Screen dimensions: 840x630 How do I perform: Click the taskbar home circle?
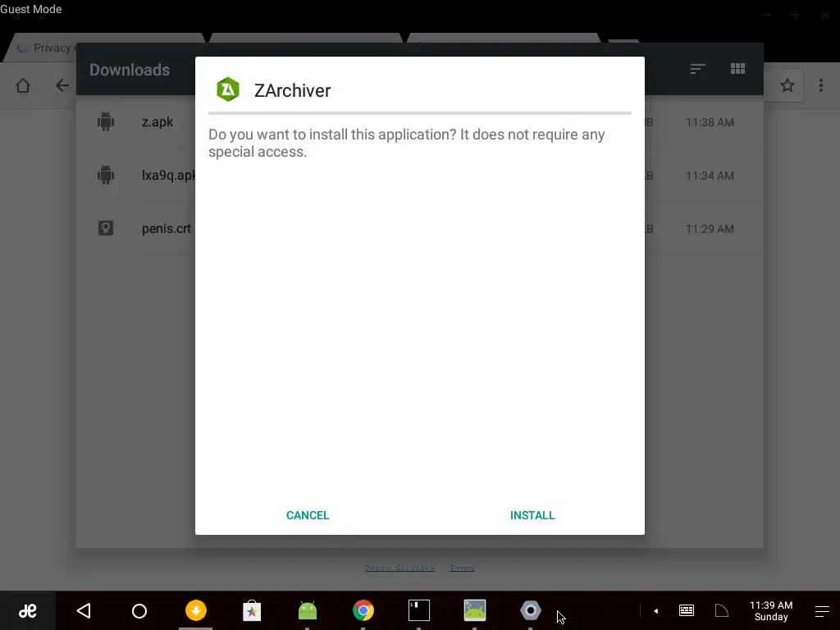pyautogui.click(x=139, y=610)
